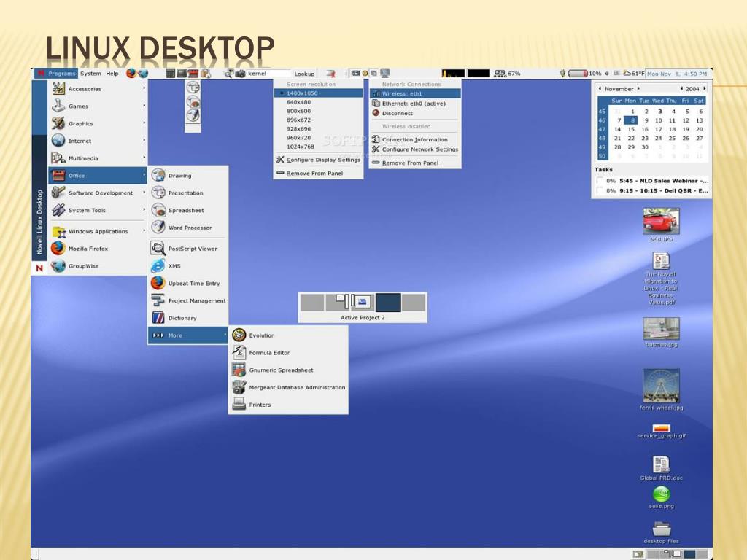Screen dimensions: 747x560
Task: Open Formula Editor
Action: (x=288, y=353)
